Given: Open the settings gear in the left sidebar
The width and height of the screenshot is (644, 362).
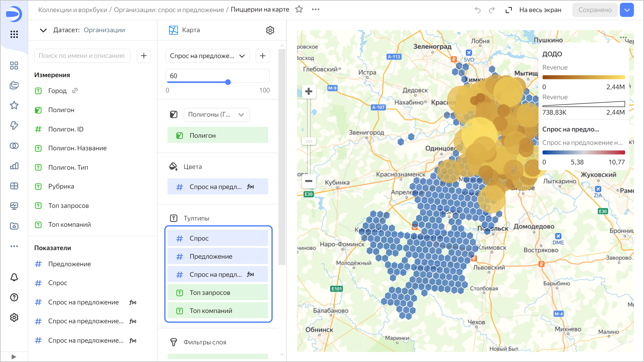Looking at the screenshot, I should coord(14,318).
